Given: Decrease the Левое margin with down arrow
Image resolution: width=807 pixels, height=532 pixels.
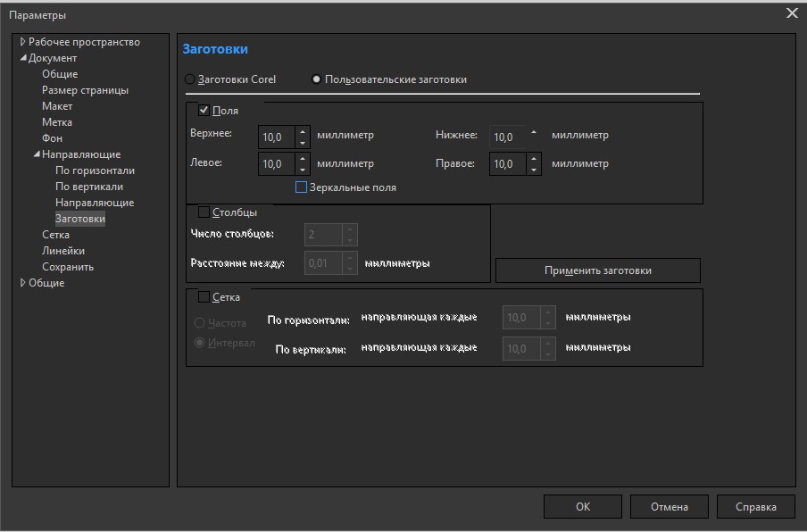Looking at the screenshot, I should [x=302, y=170].
